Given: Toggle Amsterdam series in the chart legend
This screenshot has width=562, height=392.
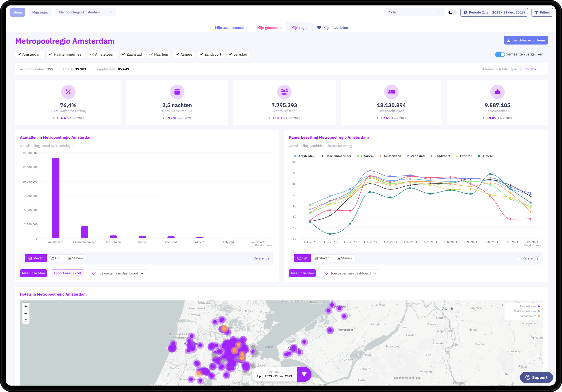Looking at the screenshot, I should [x=304, y=156].
